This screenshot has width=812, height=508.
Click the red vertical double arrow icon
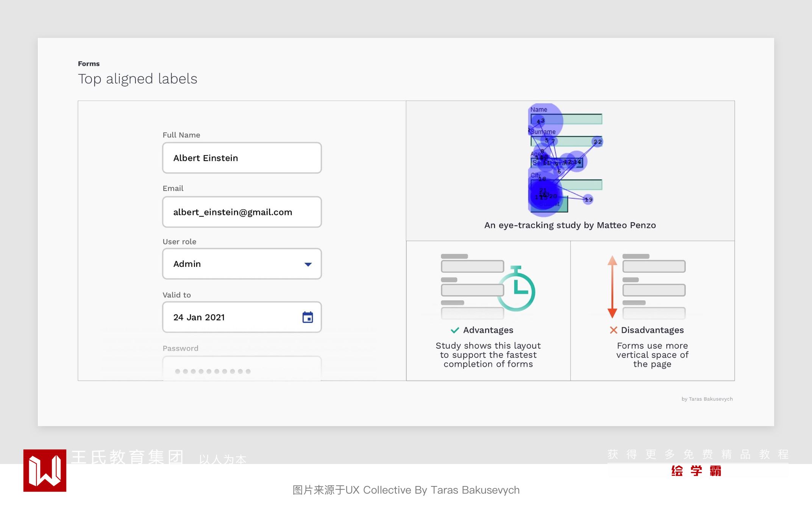coord(612,287)
